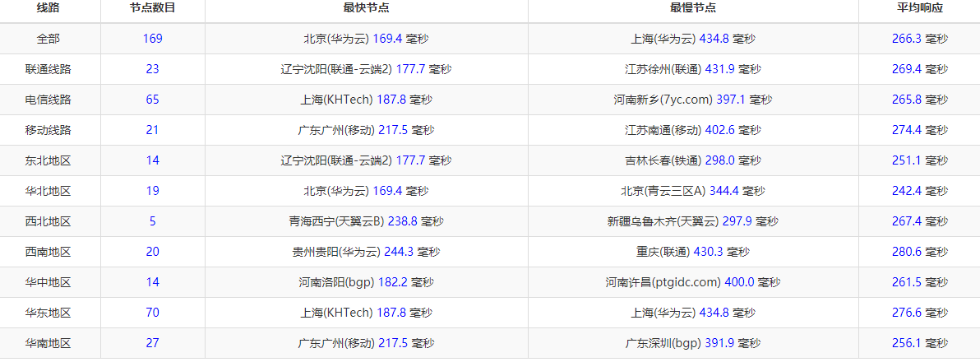Open node count 14 for 东北地区
Screen dimensions: 980x362
(x=152, y=160)
